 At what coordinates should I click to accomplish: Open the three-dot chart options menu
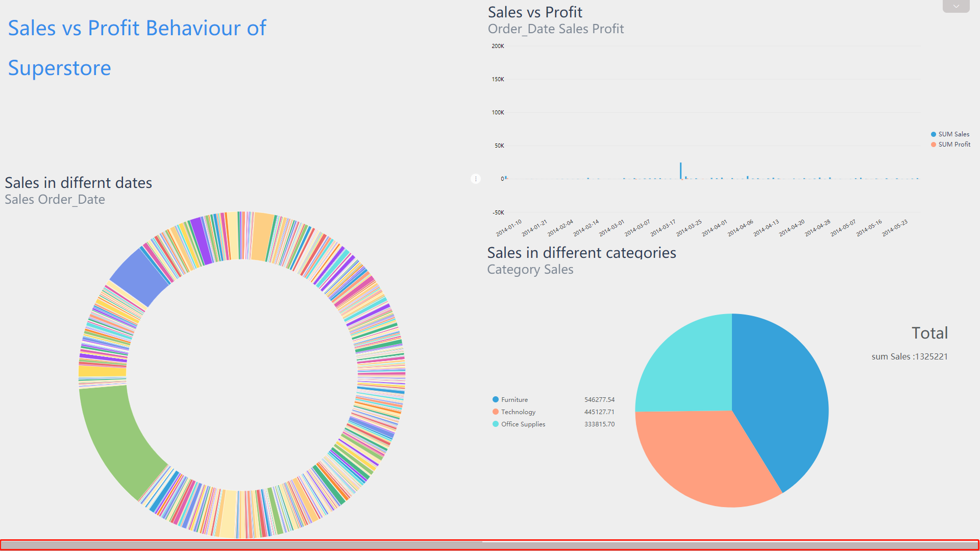tap(476, 179)
